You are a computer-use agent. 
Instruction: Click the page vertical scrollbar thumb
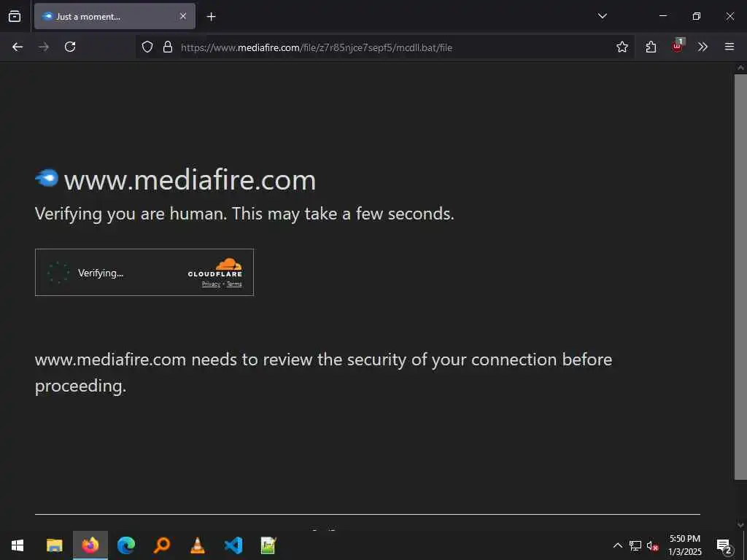(740, 276)
